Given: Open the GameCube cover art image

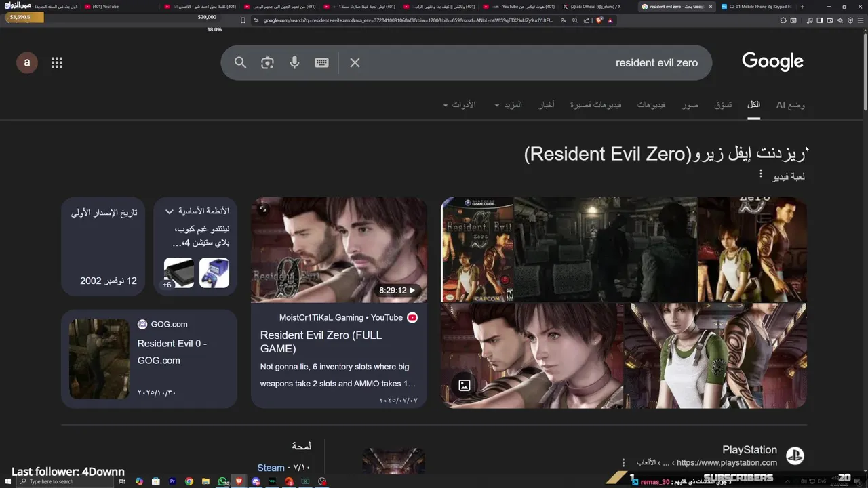Looking at the screenshot, I should (477, 249).
